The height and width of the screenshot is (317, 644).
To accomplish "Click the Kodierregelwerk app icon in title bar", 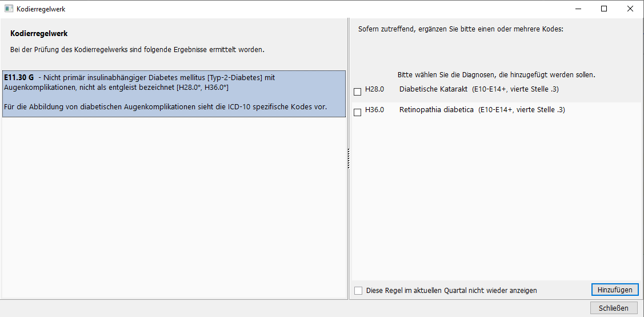I will pos(9,9).
